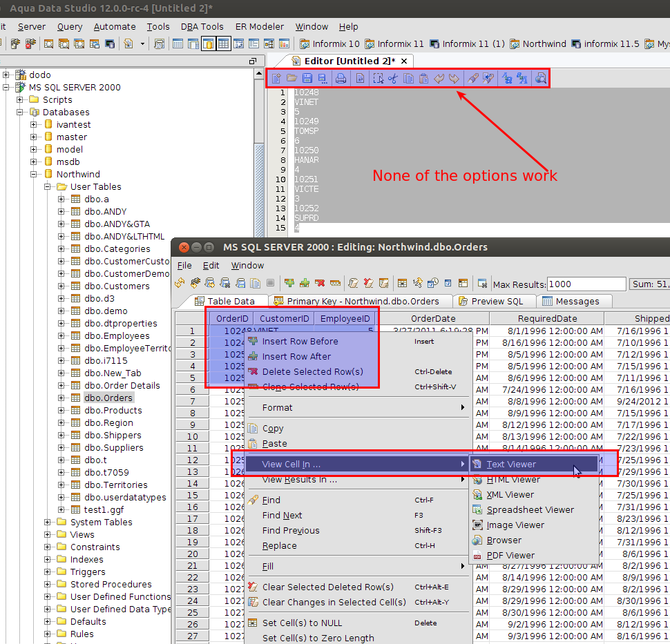Click the 123 numbering icon in Orders toolbar

tap(417, 283)
